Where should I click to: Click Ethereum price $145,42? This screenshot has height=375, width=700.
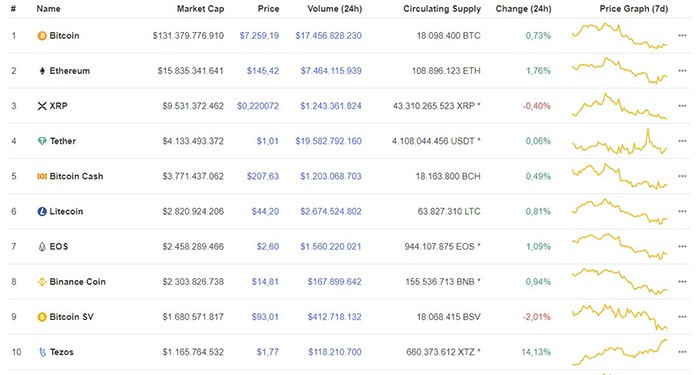click(x=263, y=71)
